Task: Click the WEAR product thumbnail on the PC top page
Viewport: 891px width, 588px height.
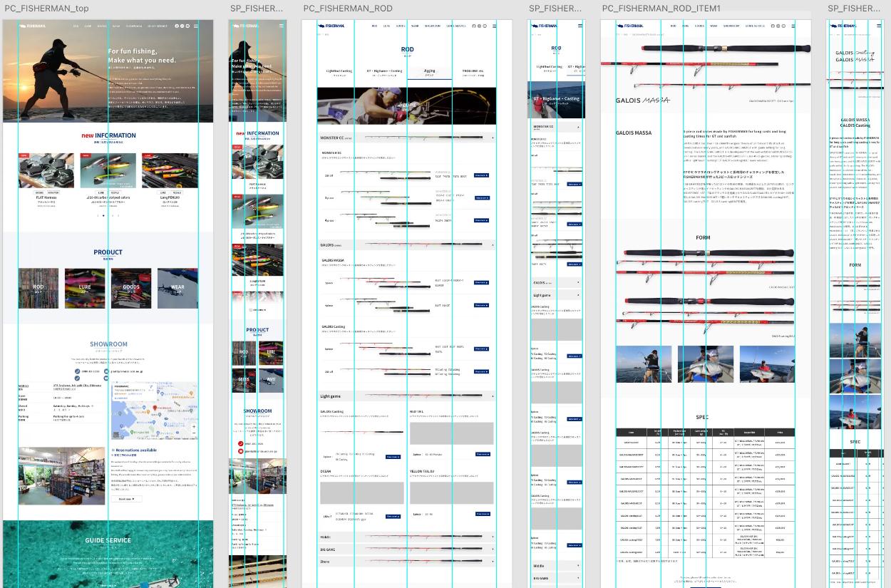Action: [177, 288]
